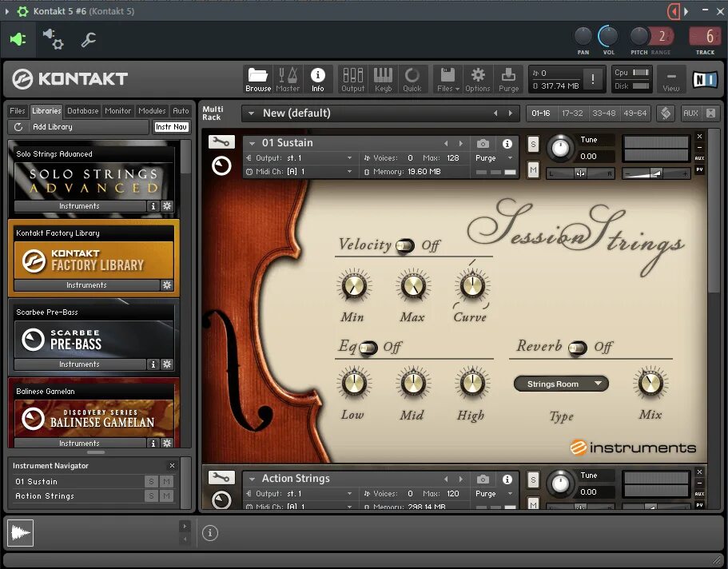Refresh the library list

(18, 127)
